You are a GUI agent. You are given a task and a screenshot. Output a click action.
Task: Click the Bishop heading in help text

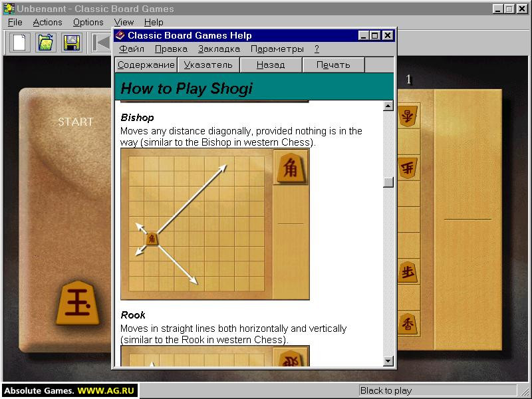click(x=137, y=118)
